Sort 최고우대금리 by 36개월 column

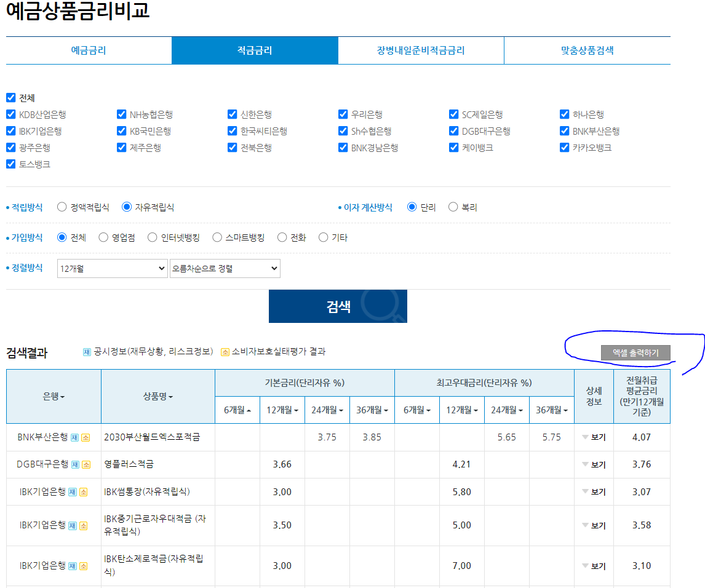tap(552, 410)
